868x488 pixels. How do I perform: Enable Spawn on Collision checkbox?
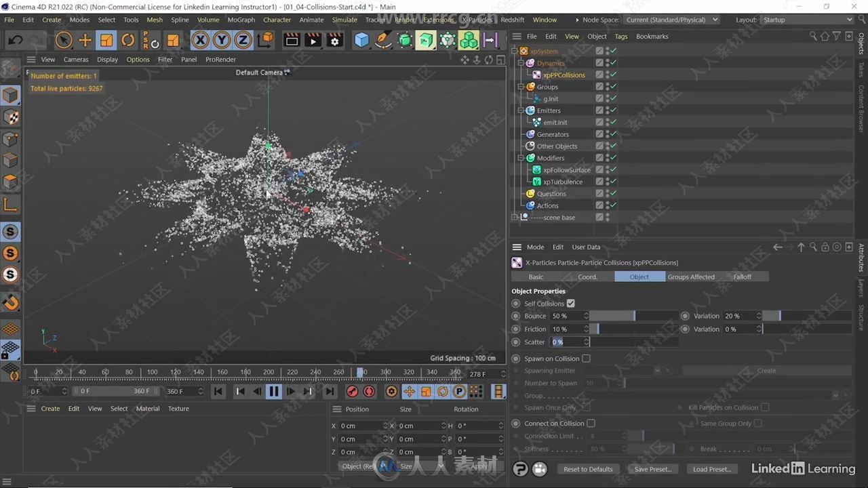point(586,359)
